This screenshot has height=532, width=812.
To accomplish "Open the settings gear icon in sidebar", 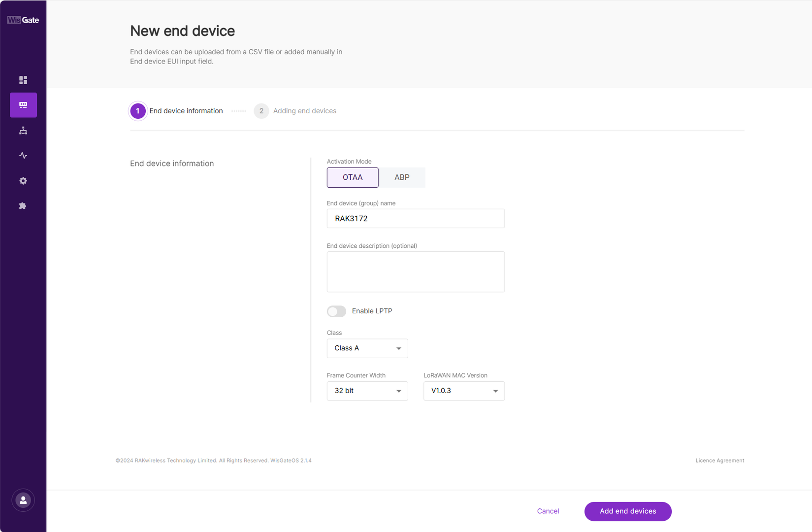I will tap(23, 181).
